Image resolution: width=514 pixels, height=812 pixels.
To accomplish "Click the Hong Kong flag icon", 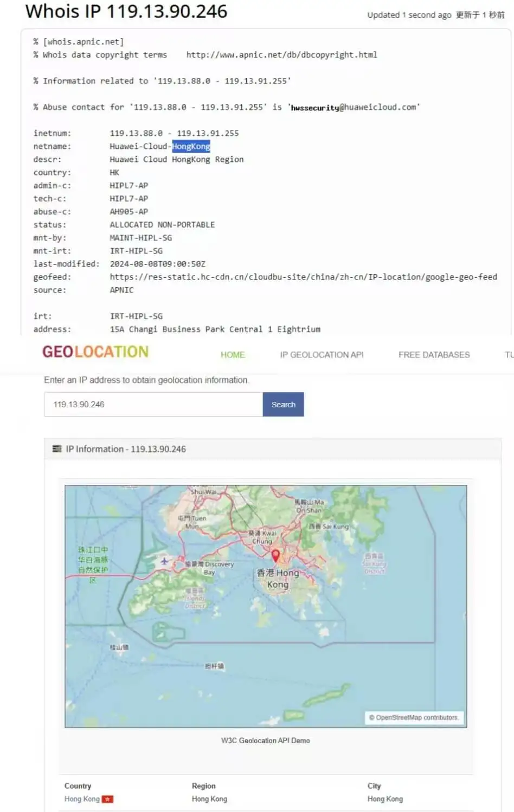I will point(108,798).
